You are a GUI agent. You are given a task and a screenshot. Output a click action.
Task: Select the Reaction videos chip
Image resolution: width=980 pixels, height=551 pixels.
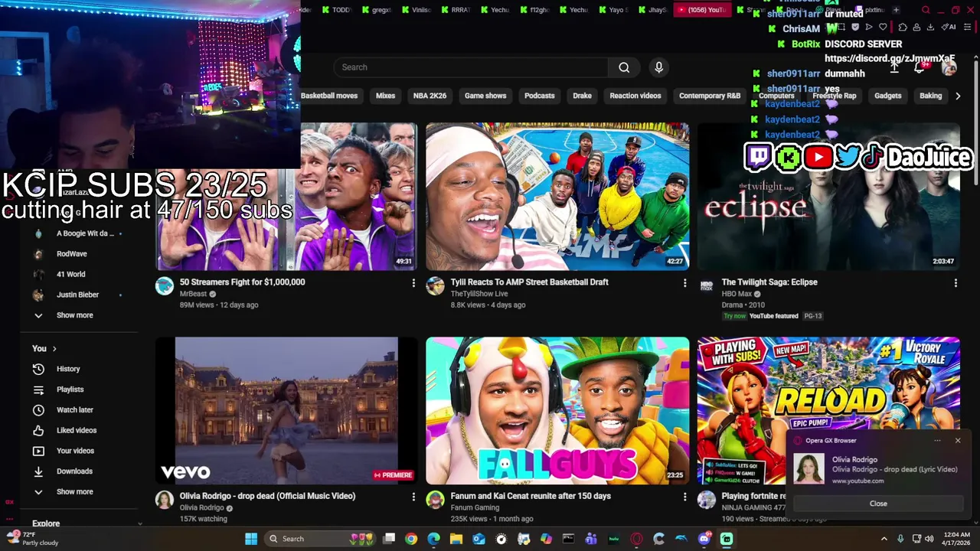[x=635, y=96]
